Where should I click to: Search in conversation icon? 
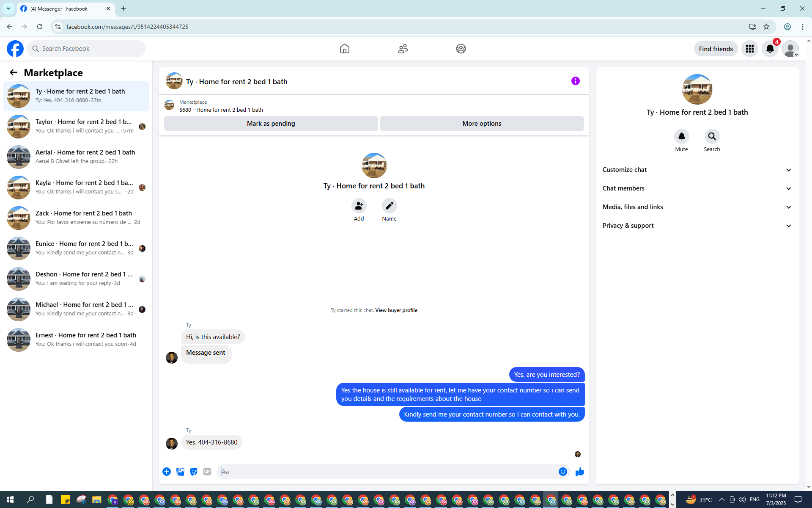pos(712,137)
